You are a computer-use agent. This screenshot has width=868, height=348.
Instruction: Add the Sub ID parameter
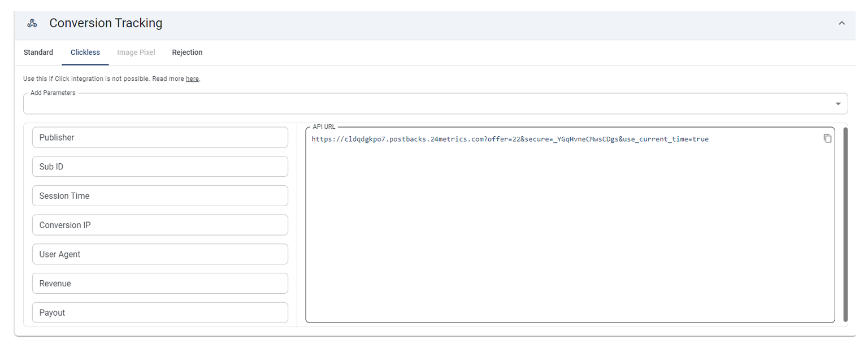click(x=160, y=167)
